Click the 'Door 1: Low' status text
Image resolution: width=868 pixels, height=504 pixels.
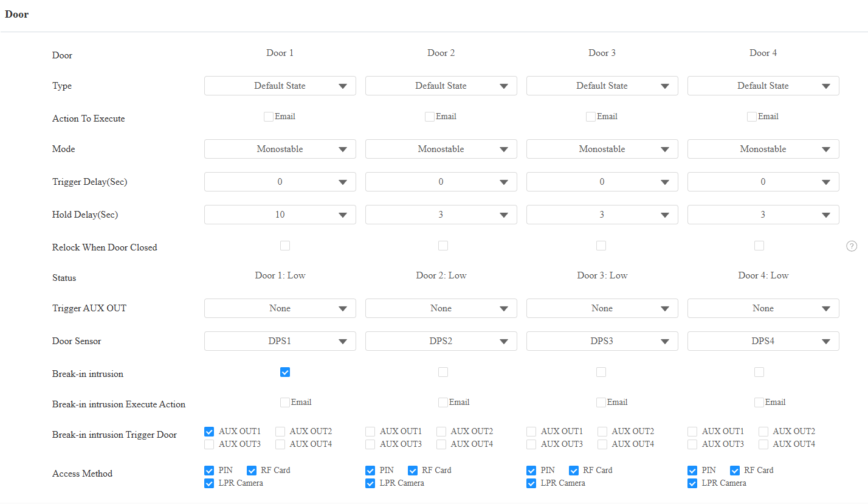click(x=280, y=275)
